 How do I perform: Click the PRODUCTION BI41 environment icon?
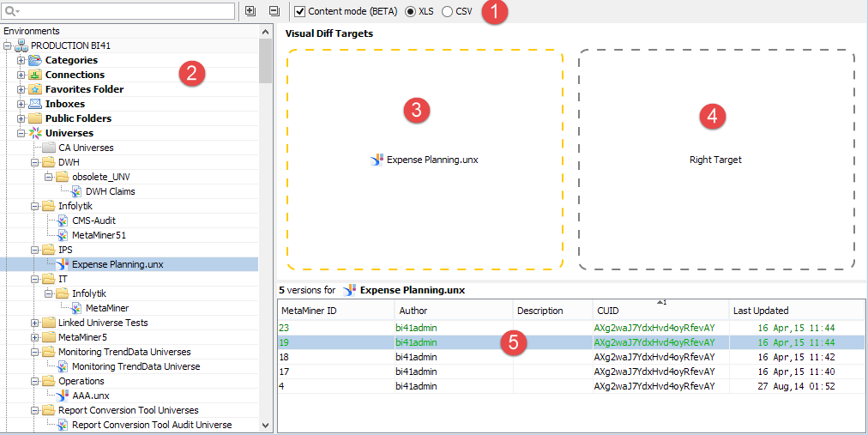pyautogui.click(x=21, y=45)
